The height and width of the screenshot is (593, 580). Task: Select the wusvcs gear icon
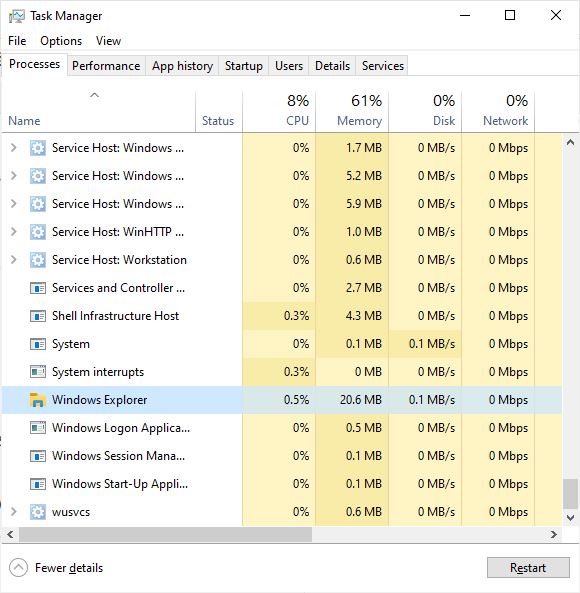click(x=37, y=512)
